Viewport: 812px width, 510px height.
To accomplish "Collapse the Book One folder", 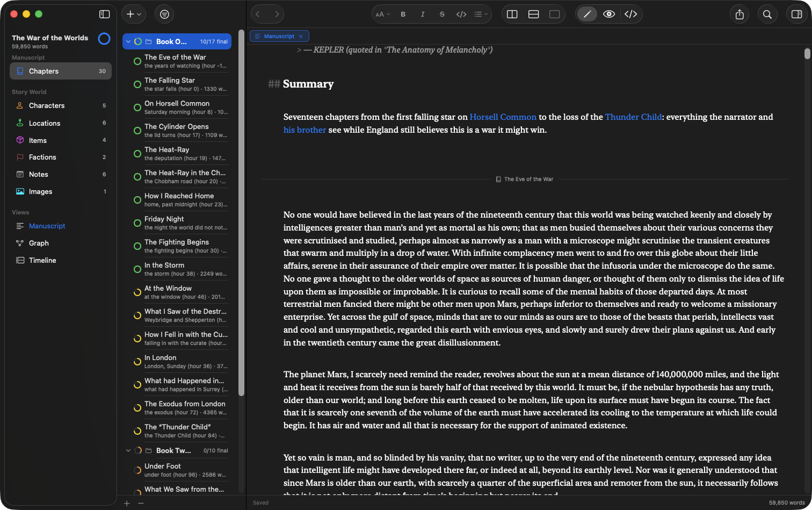I will pos(128,41).
